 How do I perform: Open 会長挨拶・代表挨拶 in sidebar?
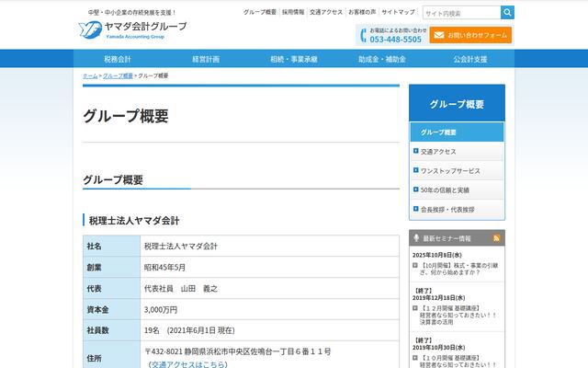click(458, 209)
